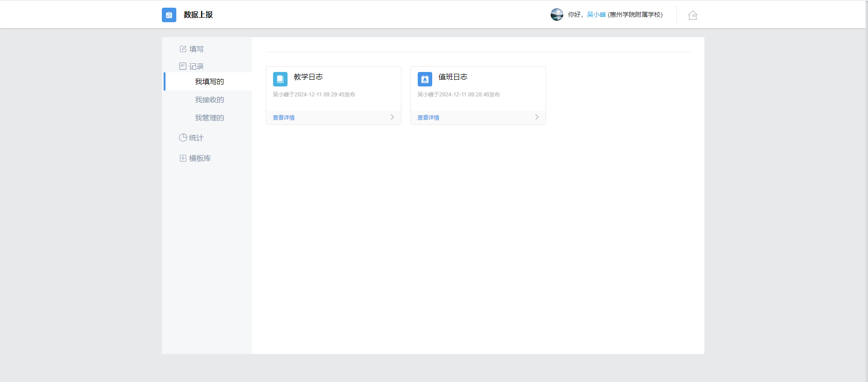The height and width of the screenshot is (382, 868).
Task: Click the 数据上报 app logo icon
Action: [x=169, y=15]
